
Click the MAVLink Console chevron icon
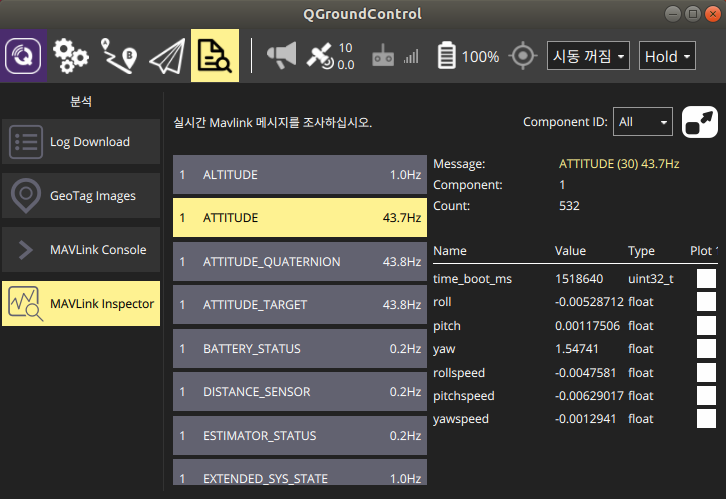(x=26, y=250)
